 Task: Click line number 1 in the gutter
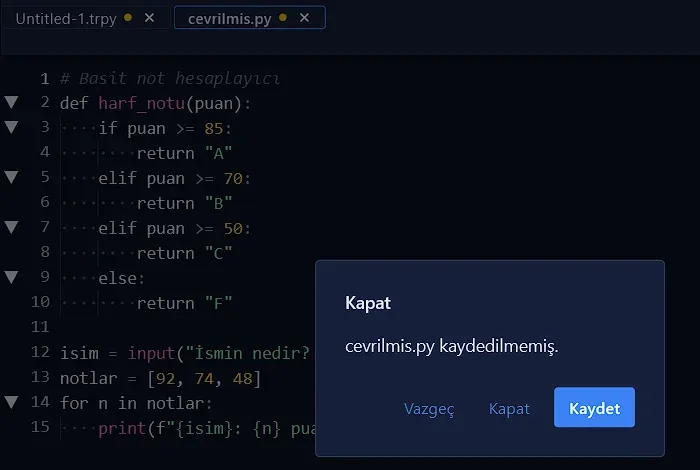click(45, 79)
